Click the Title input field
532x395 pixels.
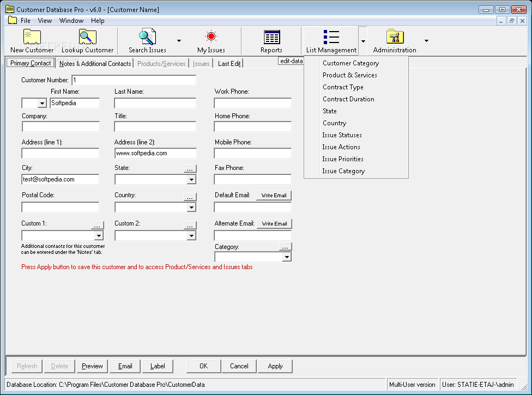point(155,126)
